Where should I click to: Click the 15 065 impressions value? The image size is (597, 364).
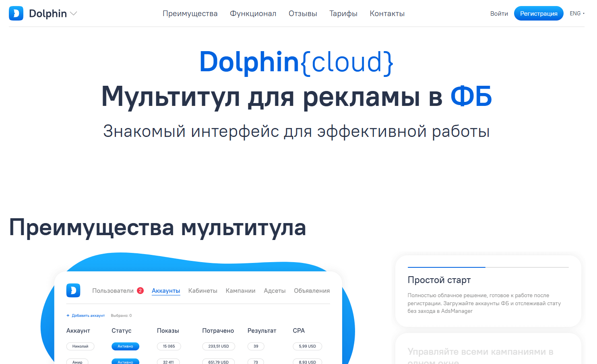point(169,346)
